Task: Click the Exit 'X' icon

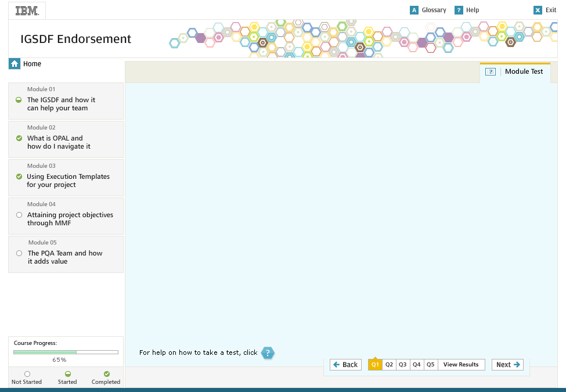Action: coord(538,10)
